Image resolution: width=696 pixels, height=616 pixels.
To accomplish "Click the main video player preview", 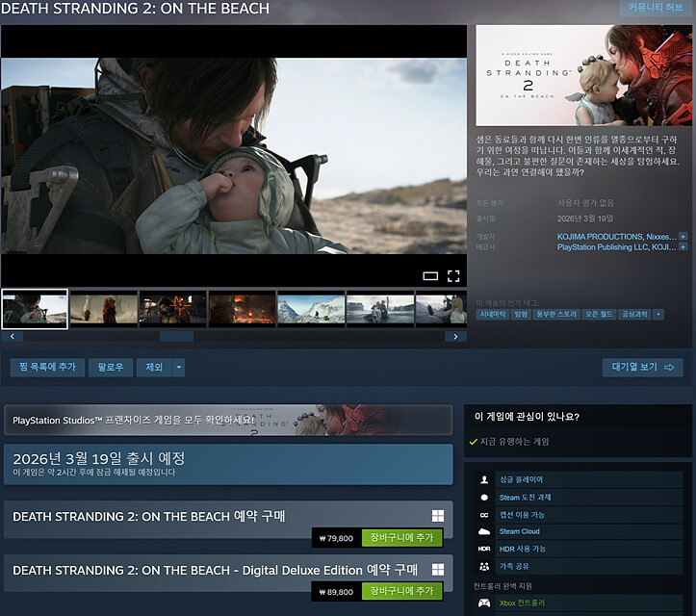I will tap(234, 156).
